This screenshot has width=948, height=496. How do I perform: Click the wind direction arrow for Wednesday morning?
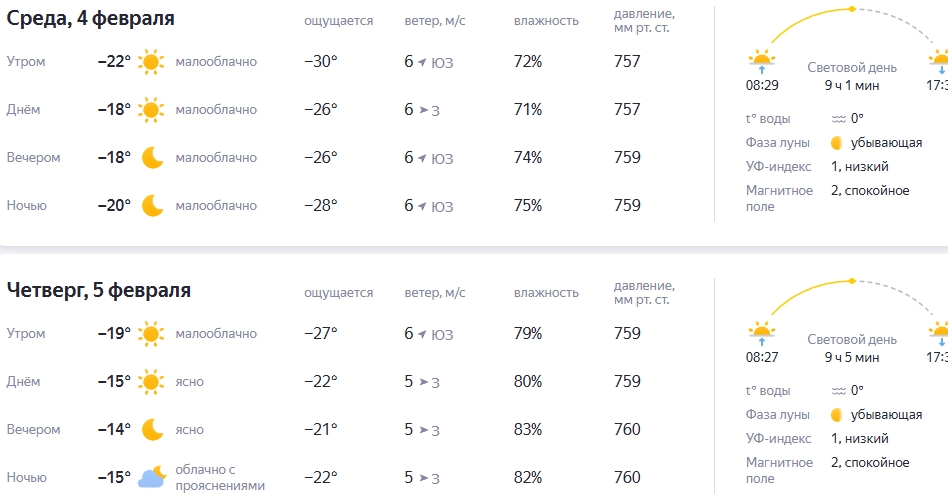click(423, 62)
